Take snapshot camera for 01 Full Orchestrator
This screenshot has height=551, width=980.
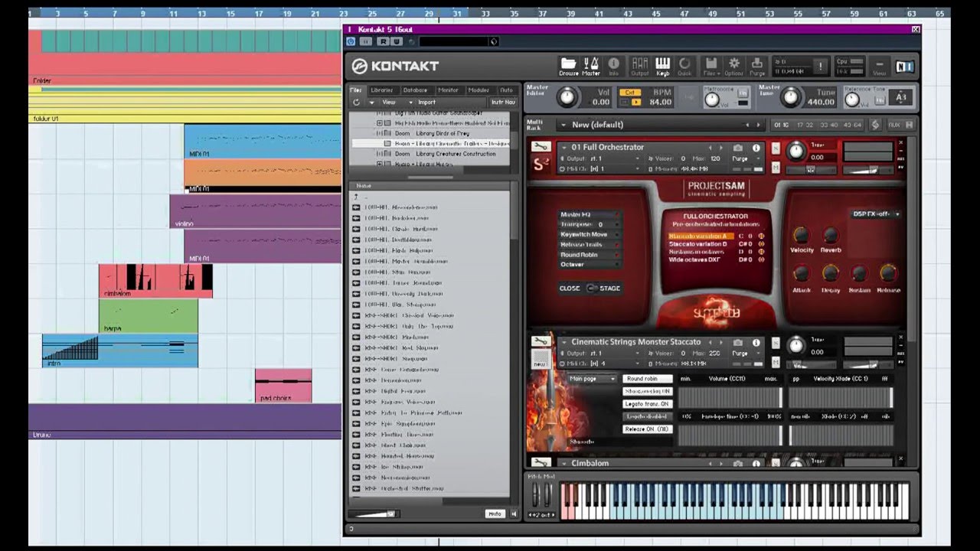tap(738, 148)
